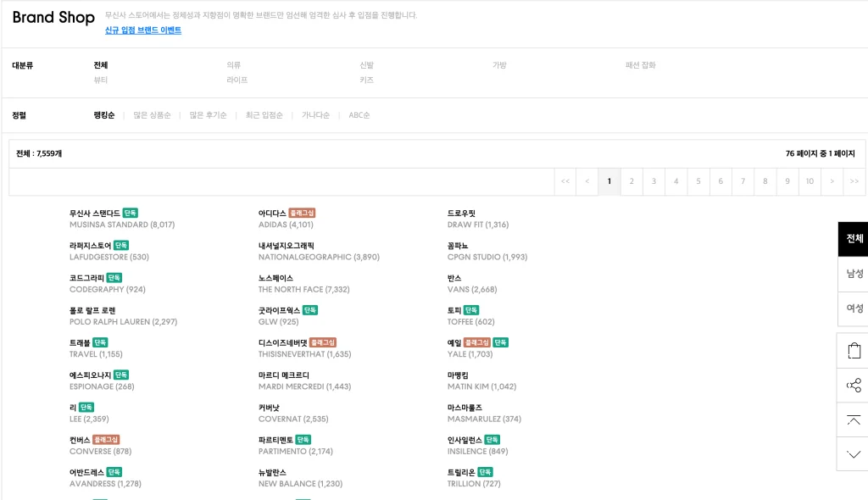Go to page 2
Screen dimensions: 868x500
tap(632, 181)
